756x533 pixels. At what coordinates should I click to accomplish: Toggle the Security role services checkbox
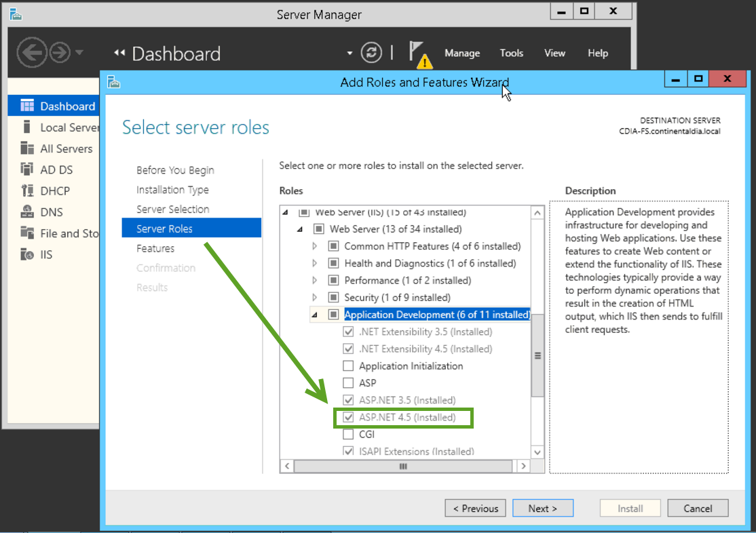pyautogui.click(x=333, y=297)
